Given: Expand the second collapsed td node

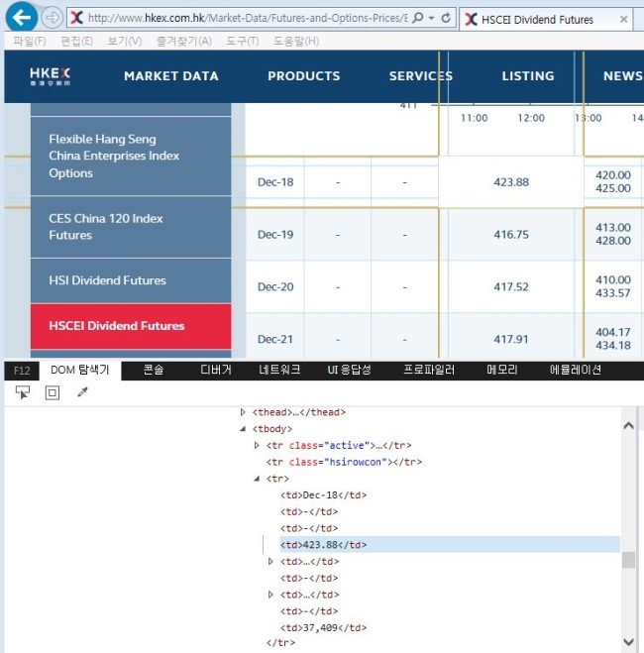Looking at the screenshot, I should (270, 595).
